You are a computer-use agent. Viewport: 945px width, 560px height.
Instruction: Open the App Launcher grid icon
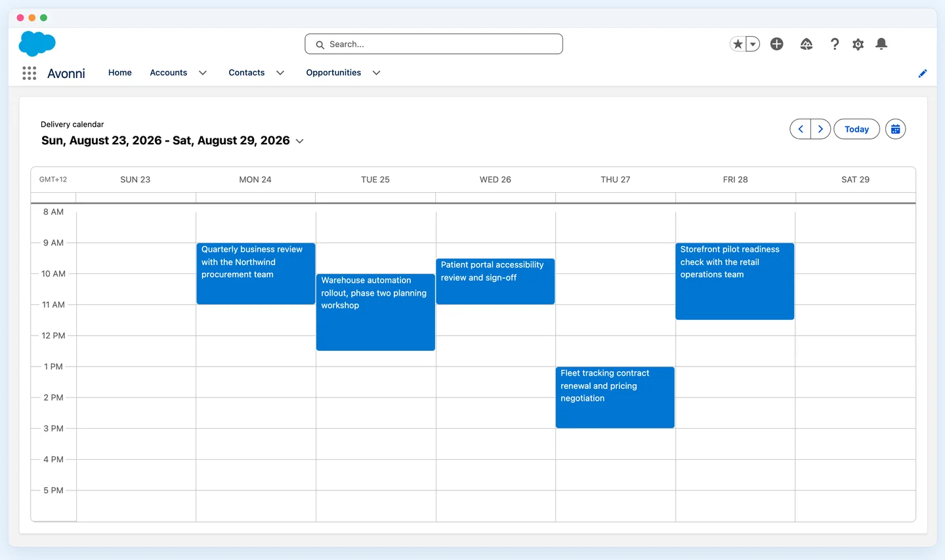pos(30,73)
